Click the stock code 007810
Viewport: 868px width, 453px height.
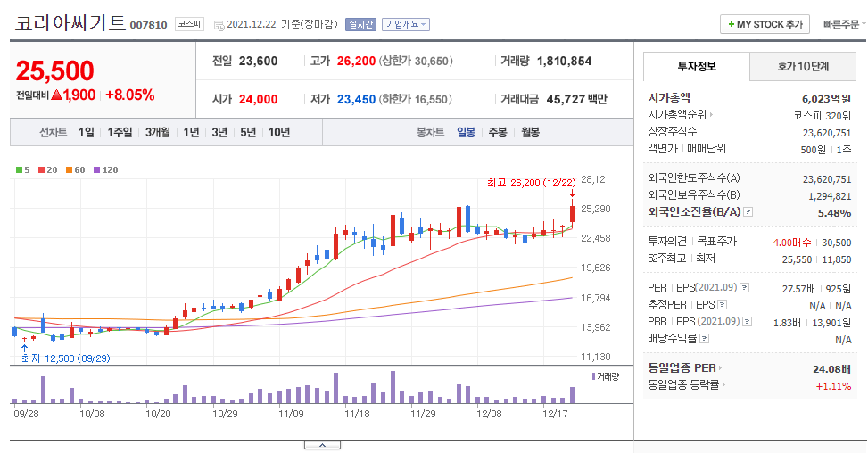(x=148, y=25)
